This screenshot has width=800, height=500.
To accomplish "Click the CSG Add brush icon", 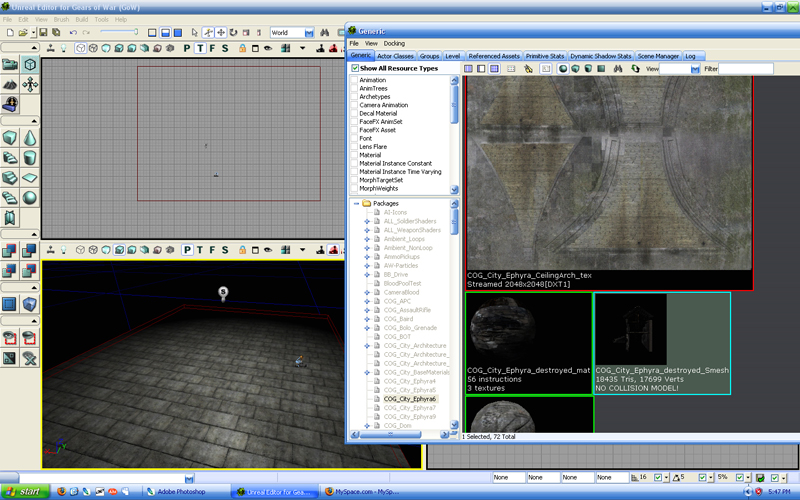I will coord(10,251).
